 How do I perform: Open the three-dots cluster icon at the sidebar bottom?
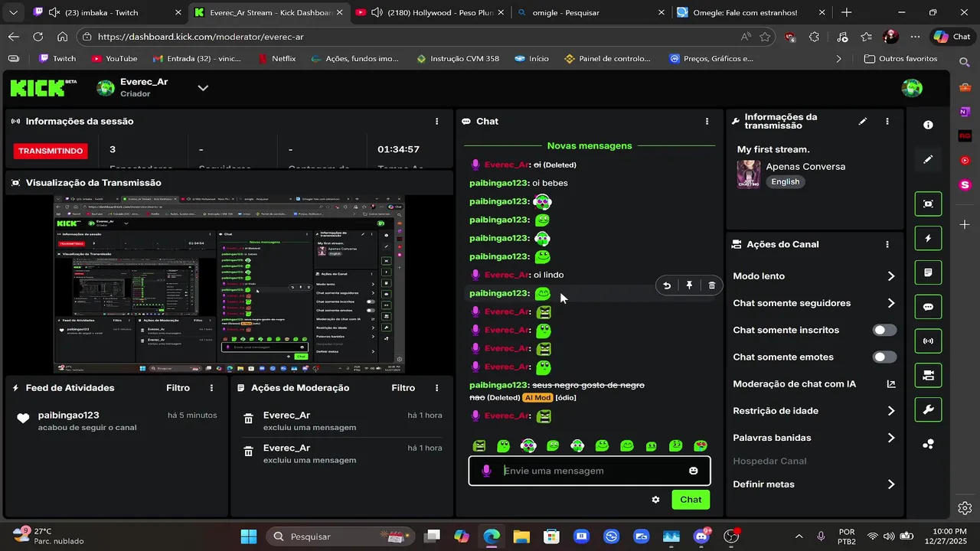click(x=928, y=444)
